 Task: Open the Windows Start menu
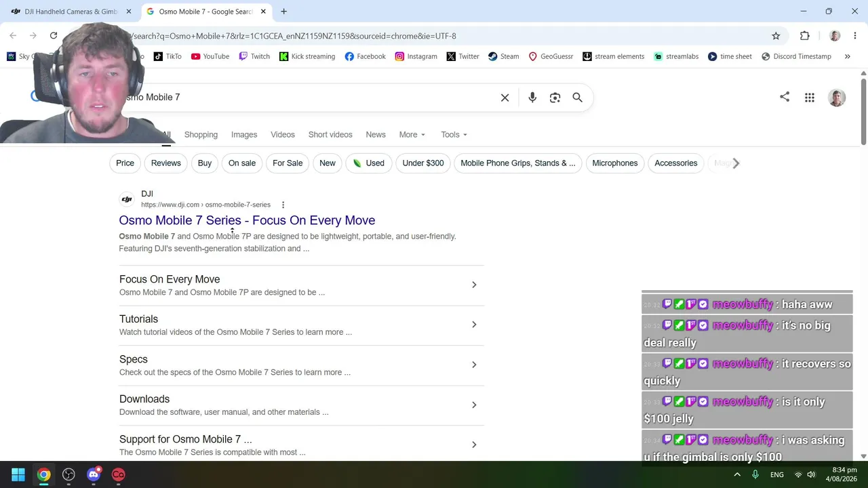click(18, 474)
